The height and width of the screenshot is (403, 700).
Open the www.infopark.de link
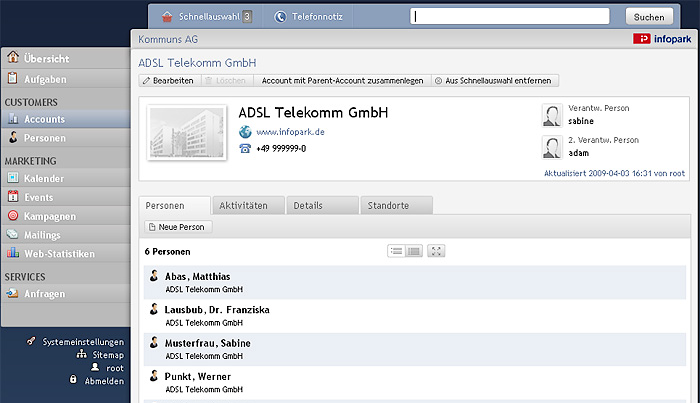(290, 132)
